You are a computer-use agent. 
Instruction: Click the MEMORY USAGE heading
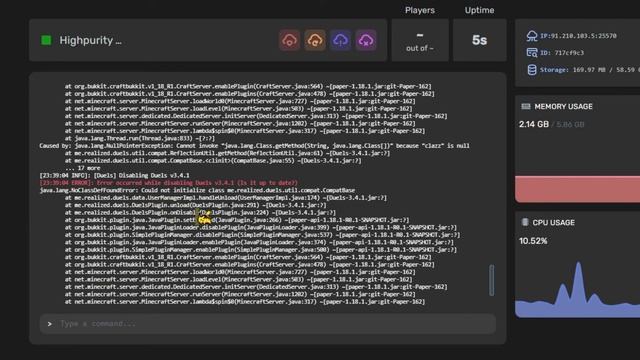(563, 107)
